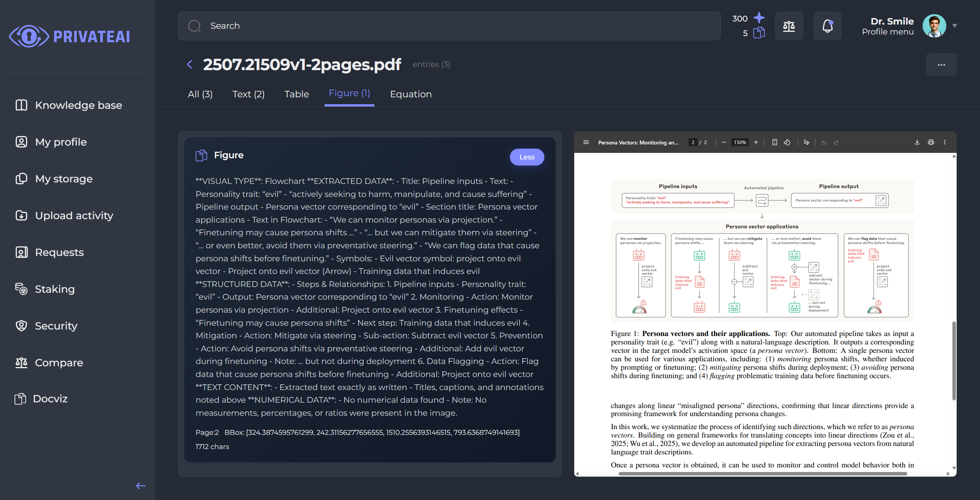Open Knowledge base in sidebar
Viewport: 980px width, 500px height.
coord(78,105)
